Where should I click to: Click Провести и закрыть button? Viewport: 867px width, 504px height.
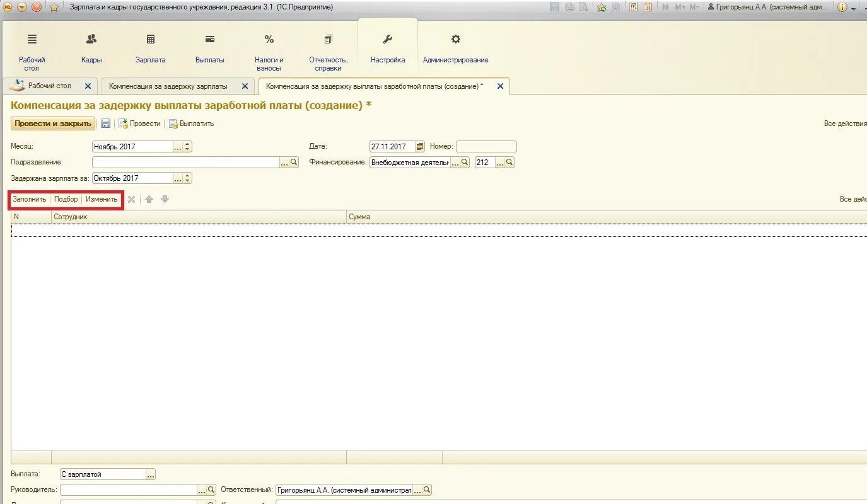[53, 123]
